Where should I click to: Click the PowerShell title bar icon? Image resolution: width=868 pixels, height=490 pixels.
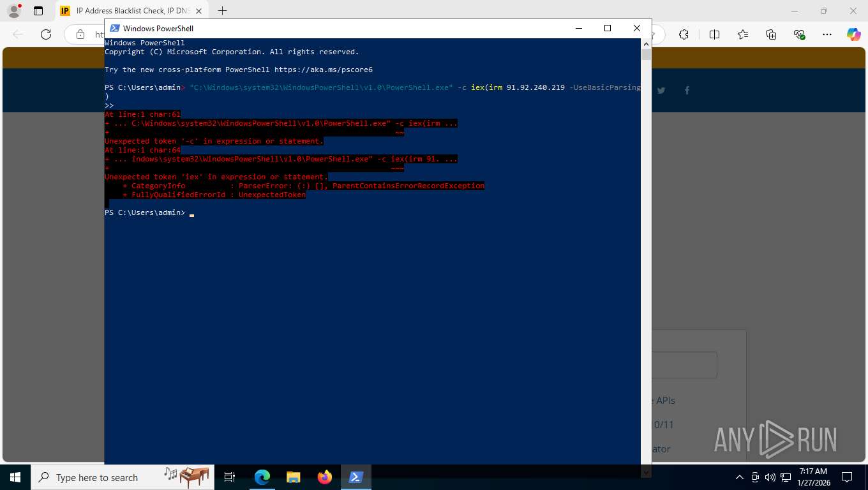(115, 28)
